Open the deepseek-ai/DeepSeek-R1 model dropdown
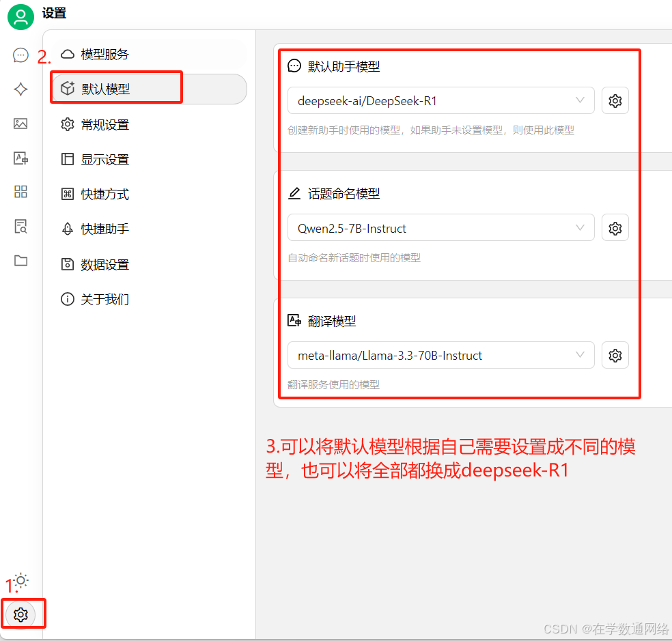672x641 pixels. 440,101
